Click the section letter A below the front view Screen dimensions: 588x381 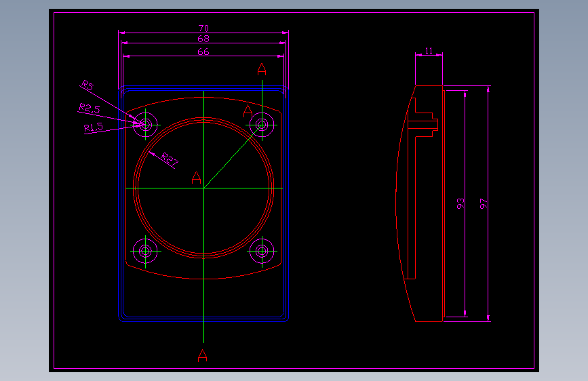[203, 355]
